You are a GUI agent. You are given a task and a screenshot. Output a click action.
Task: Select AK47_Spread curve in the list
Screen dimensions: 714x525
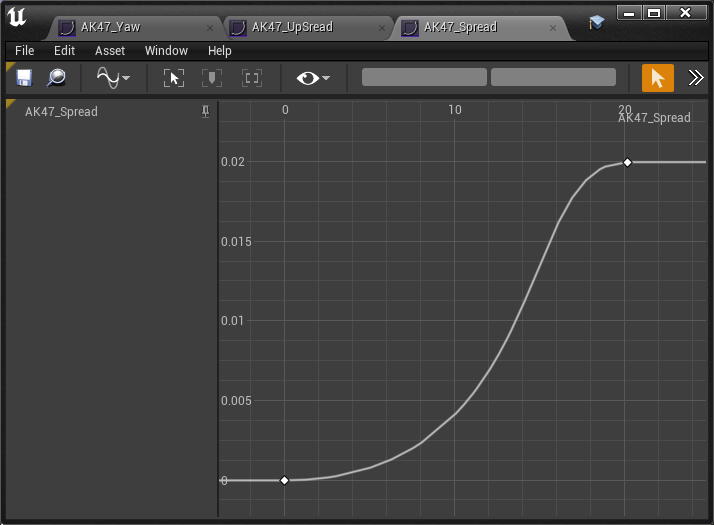click(61, 112)
